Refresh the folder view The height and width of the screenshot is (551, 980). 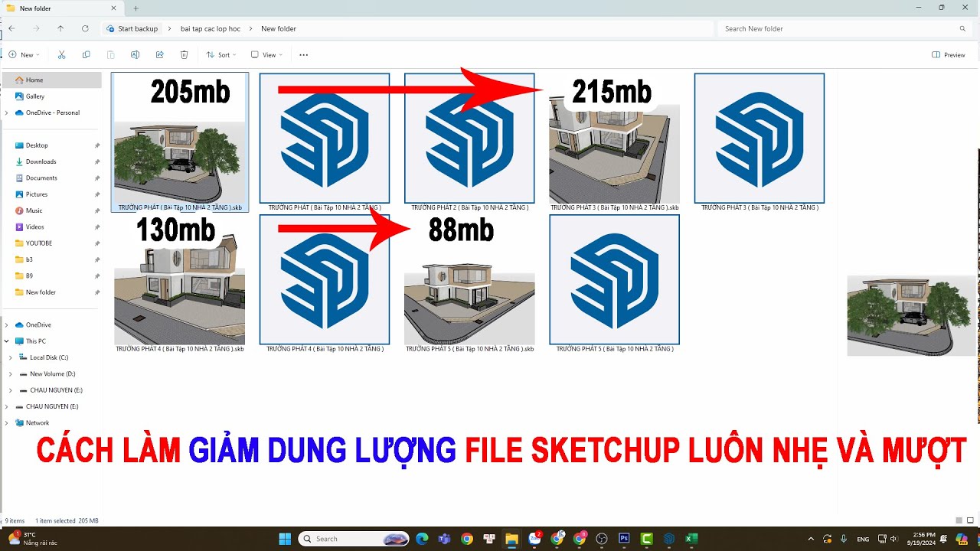(85, 28)
